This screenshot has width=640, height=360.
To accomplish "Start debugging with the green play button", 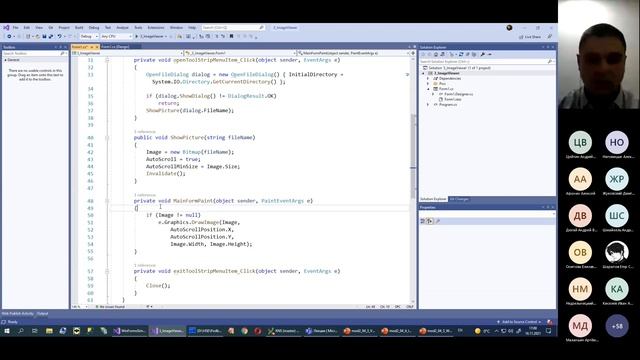I will point(137,36).
